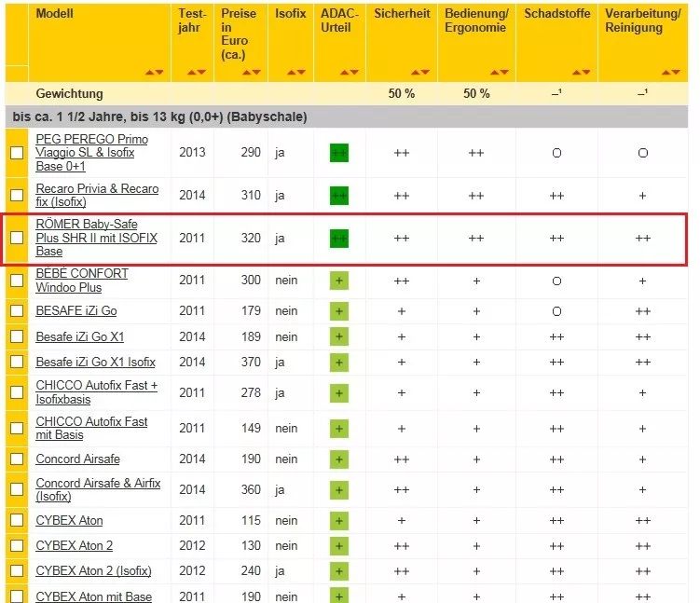
Task: Click the Schadstoffe column header text
Action: tap(557, 13)
